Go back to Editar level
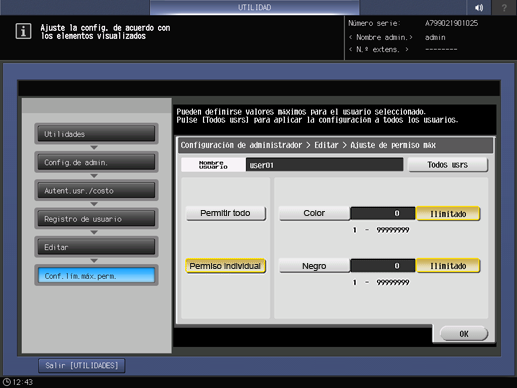 (x=96, y=247)
